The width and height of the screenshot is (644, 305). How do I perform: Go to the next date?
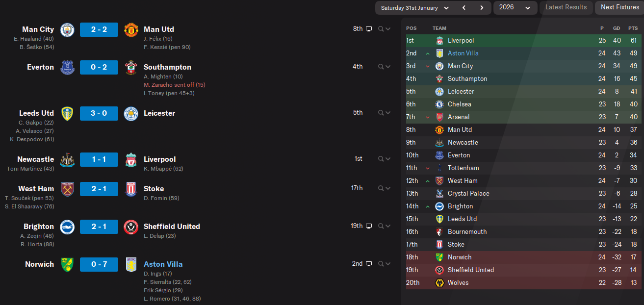click(482, 8)
